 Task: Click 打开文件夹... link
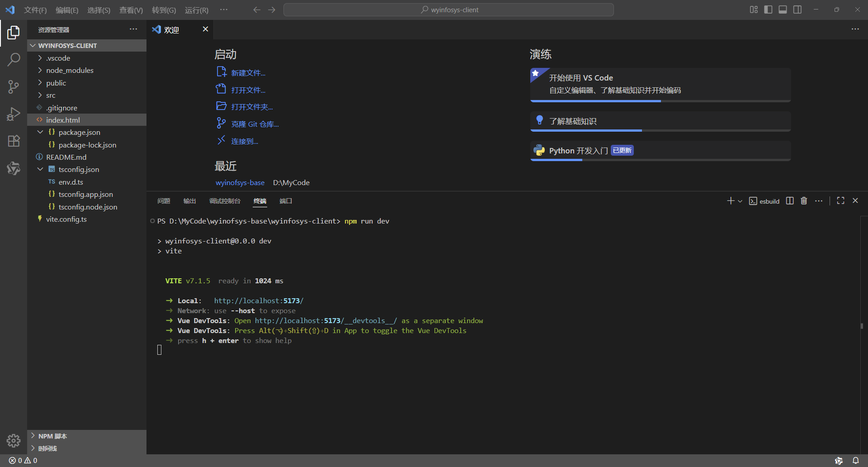252,107
